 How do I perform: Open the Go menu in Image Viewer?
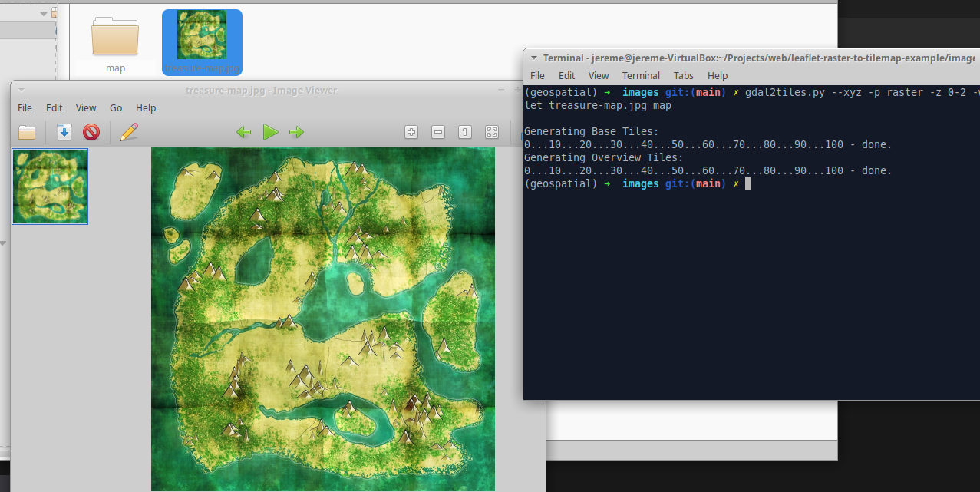[x=115, y=107]
